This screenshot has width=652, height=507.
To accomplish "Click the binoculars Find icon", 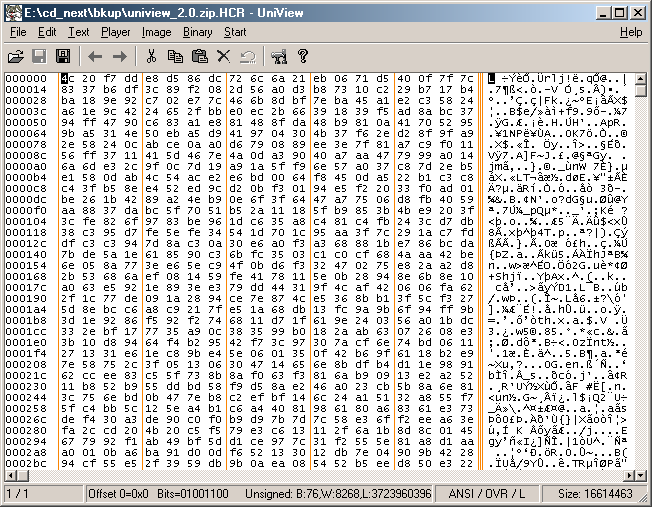I will pos(279,56).
